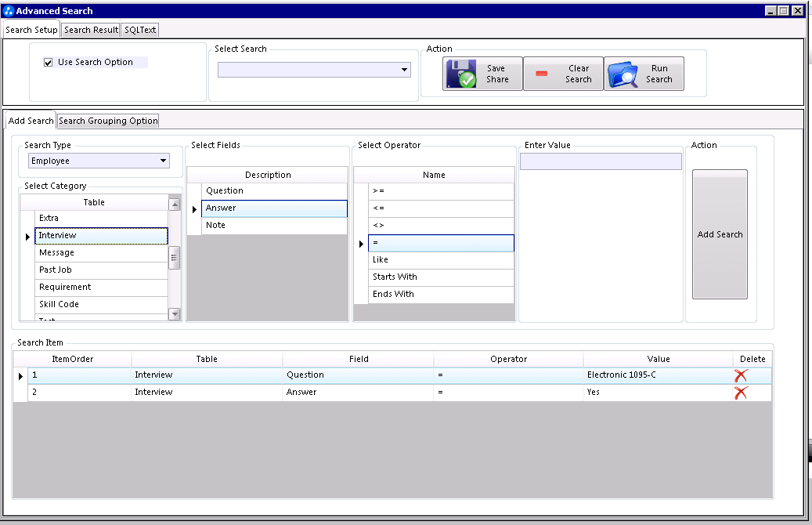812x525 pixels.
Task: Switch to the Search Result tab
Action: point(91,30)
